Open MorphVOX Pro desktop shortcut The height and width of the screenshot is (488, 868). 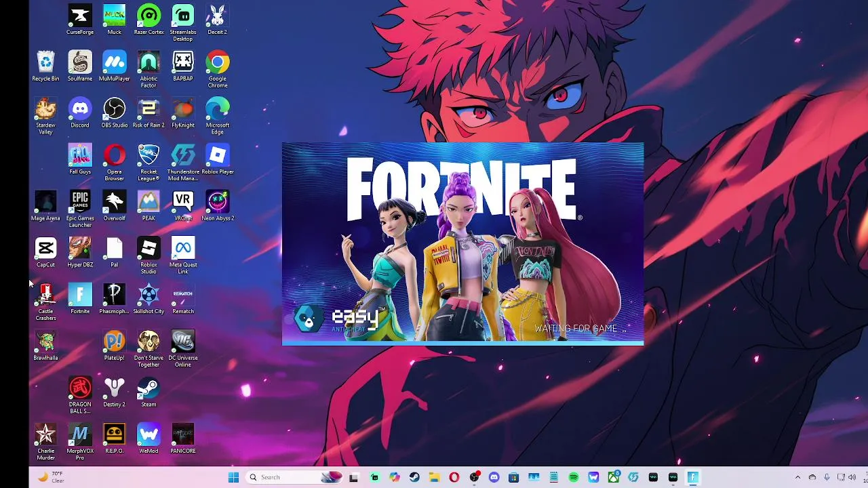[x=80, y=442]
